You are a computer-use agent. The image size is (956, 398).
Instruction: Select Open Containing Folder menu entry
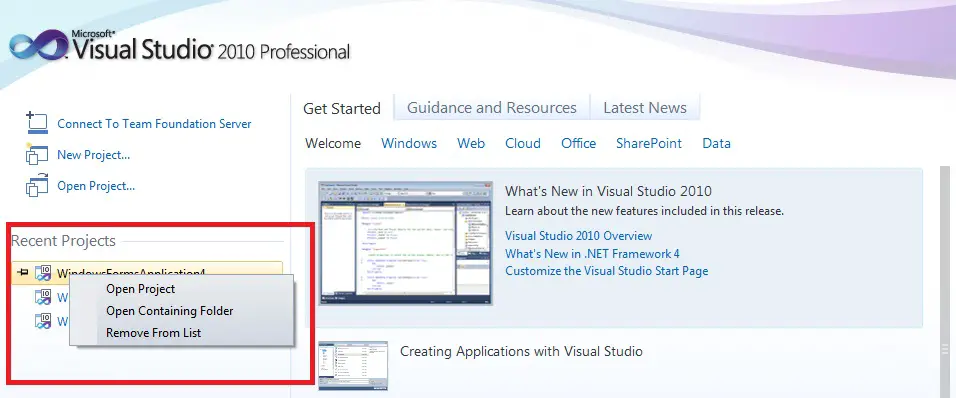click(x=169, y=311)
